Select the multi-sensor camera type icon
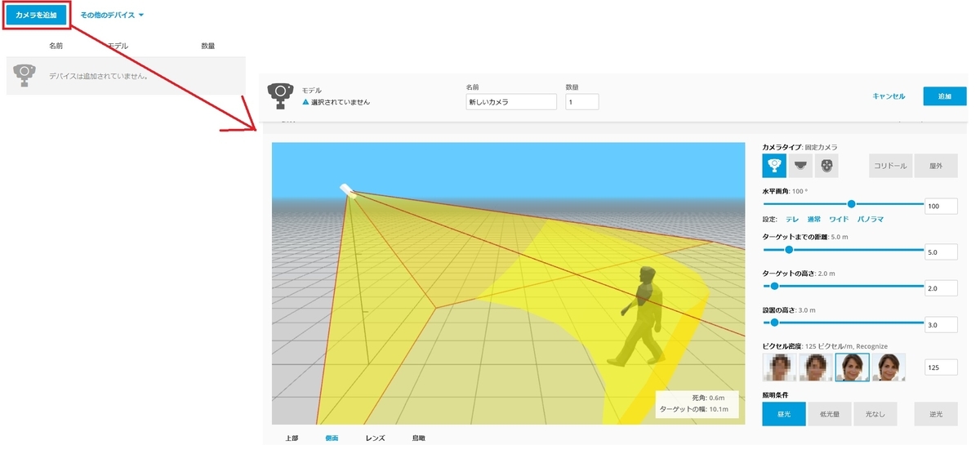980x454 pixels. 828,166
